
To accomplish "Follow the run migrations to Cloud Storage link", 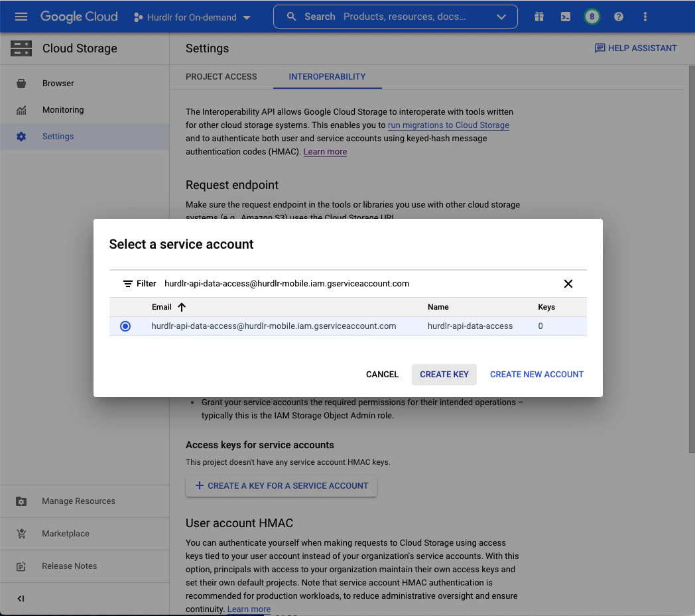I will [x=448, y=125].
